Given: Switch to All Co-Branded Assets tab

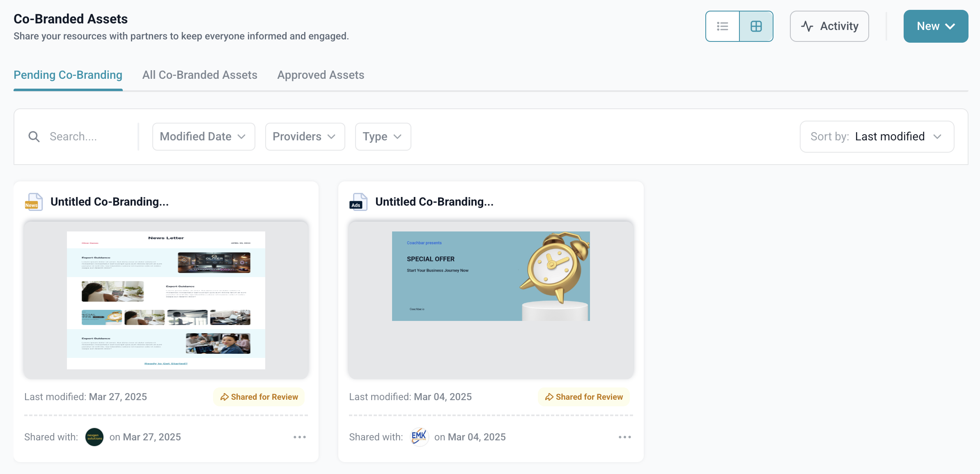Looking at the screenshot, I should [200, 75].
